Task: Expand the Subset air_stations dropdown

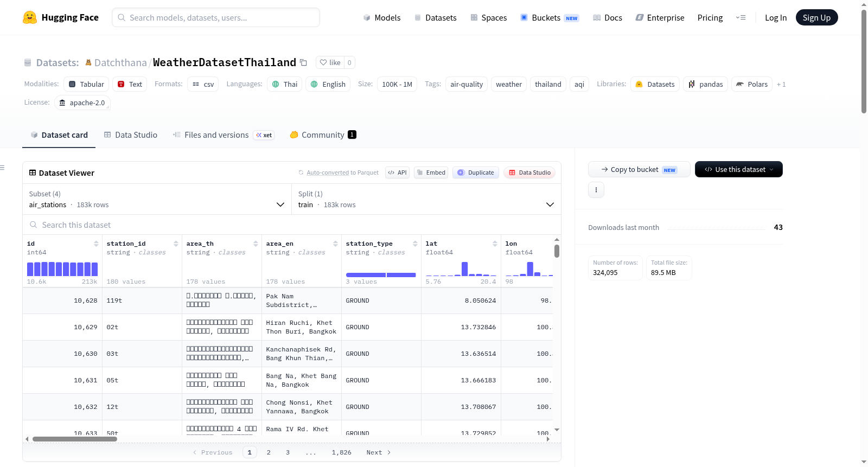Action: (157, 199)
